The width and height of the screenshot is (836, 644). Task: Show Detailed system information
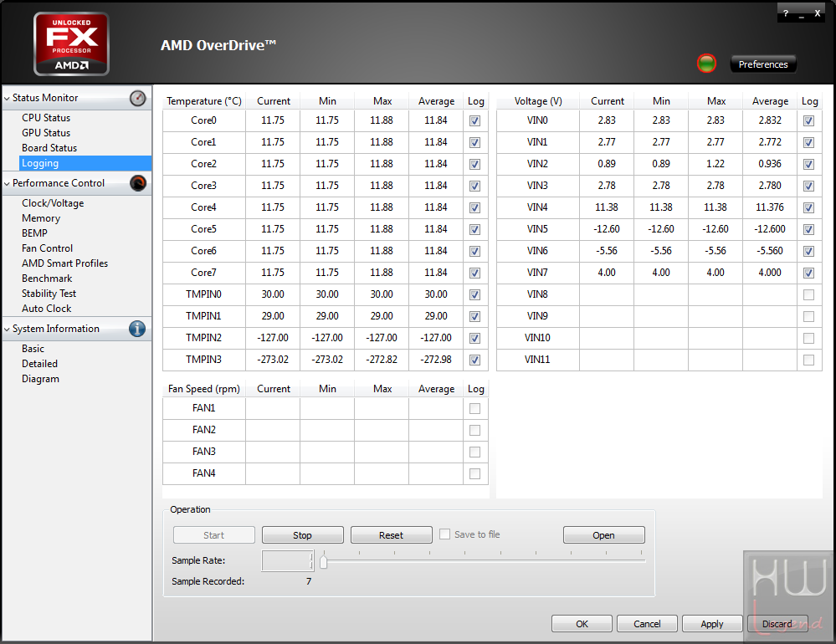[x=39, y=364]
